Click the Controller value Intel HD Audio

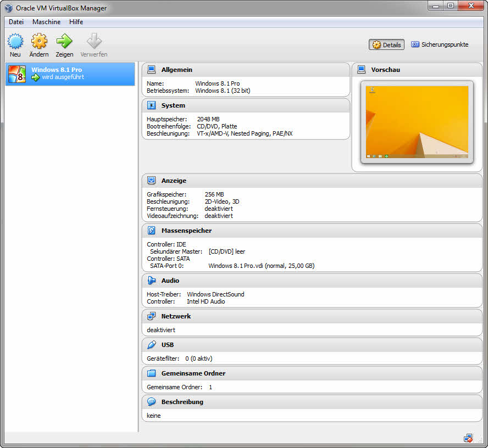pos(206,301)
